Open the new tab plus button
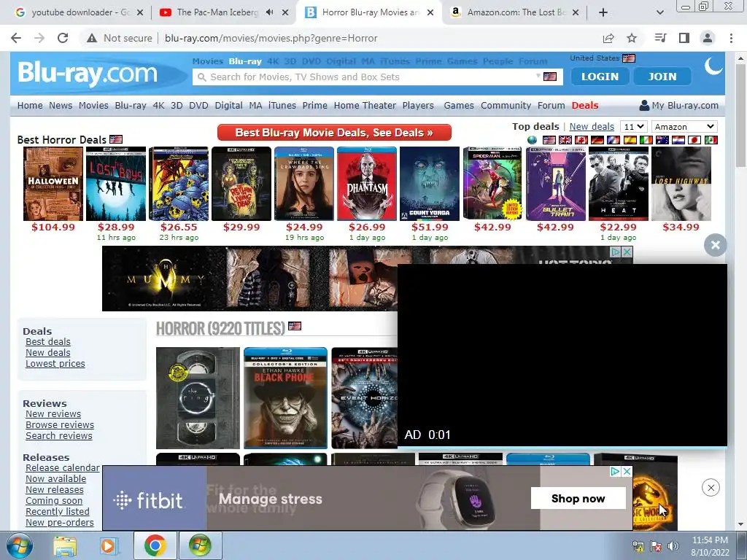This screenshot has width=747, height=560. (603, 12)
